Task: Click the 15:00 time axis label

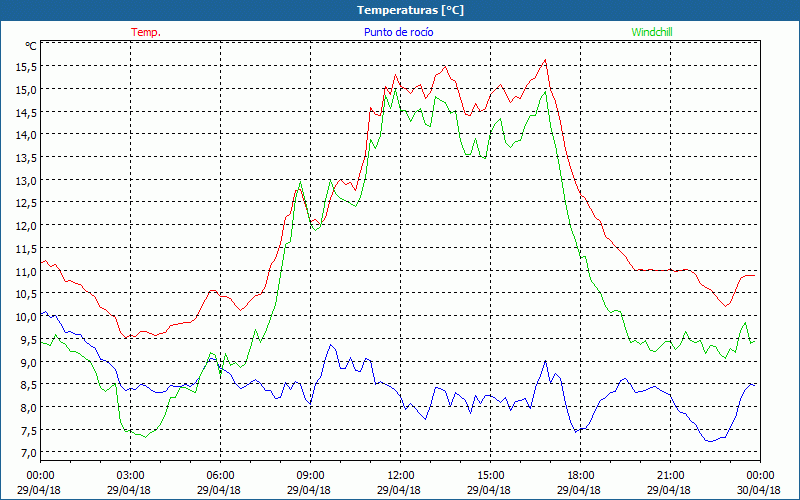Action: click(x=490, y=476)
